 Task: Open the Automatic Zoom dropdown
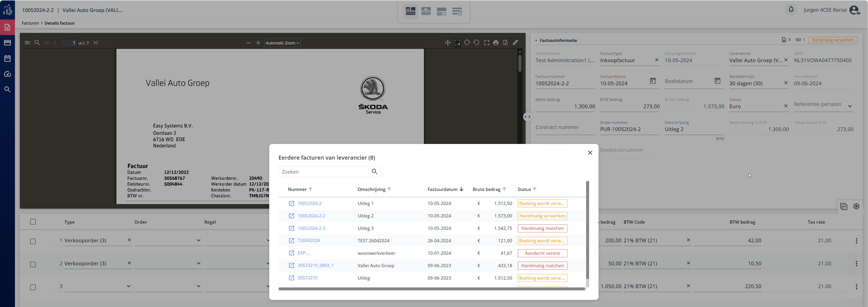(282, 43)
